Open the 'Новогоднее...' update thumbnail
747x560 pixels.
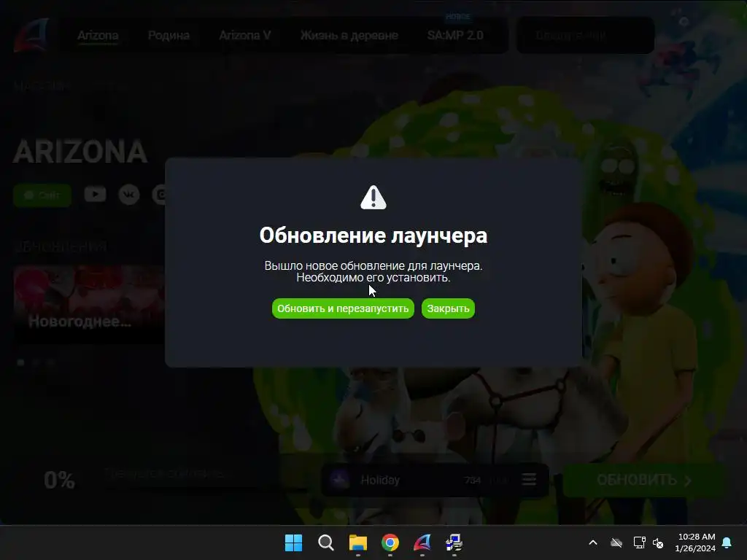[x=89, y=304]
